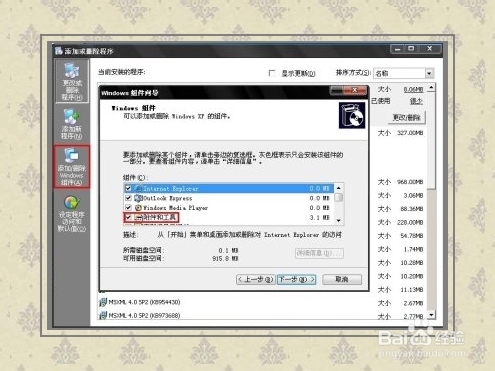495x371 pixels.
Task: Click component list scroll down arrow
Action: pyautogui.click(x=339, y=220)
